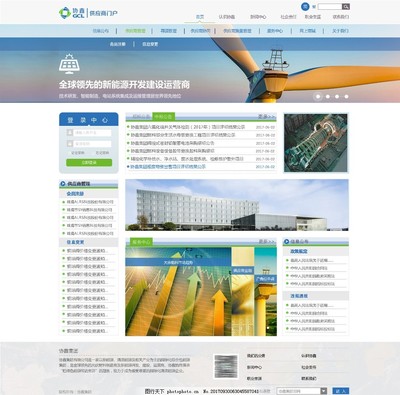This screenshot has width=400, height=395.
Task: Click the arrow icon beside 信息公布 heading
Action: point(286,241)
